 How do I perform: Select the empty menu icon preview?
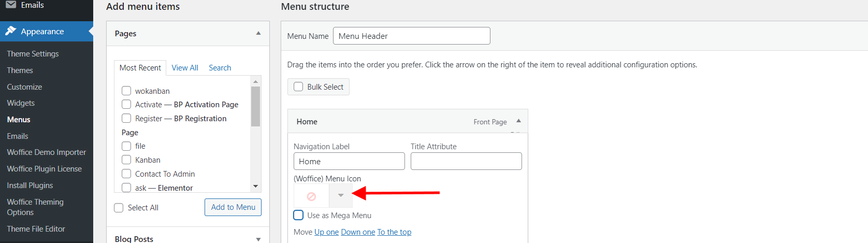pos(311,196)
